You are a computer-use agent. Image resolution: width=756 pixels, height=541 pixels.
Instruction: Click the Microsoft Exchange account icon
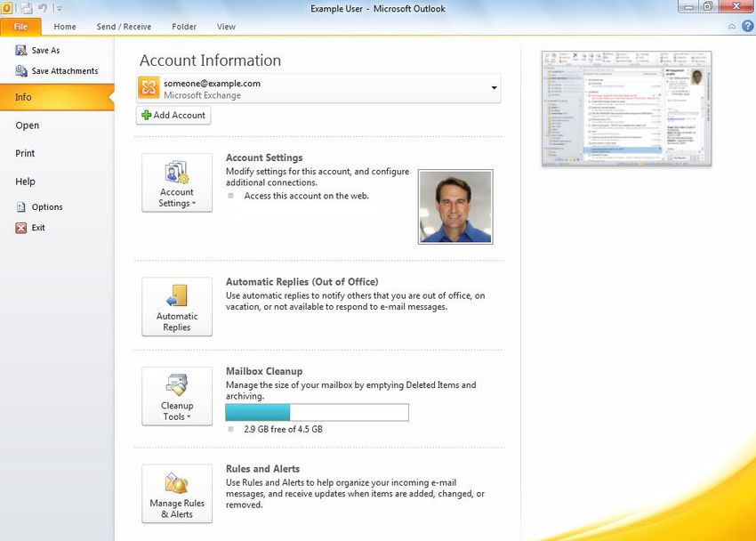(149, 88)
